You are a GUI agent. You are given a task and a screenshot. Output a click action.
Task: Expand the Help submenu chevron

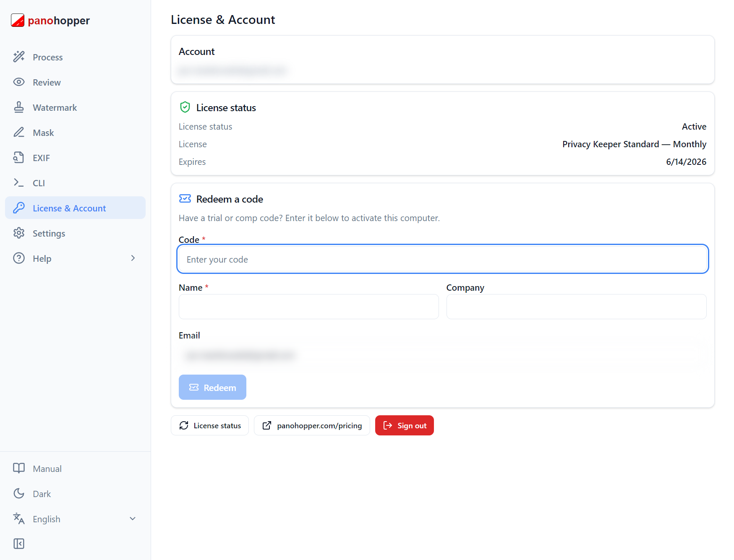(133, 258)
